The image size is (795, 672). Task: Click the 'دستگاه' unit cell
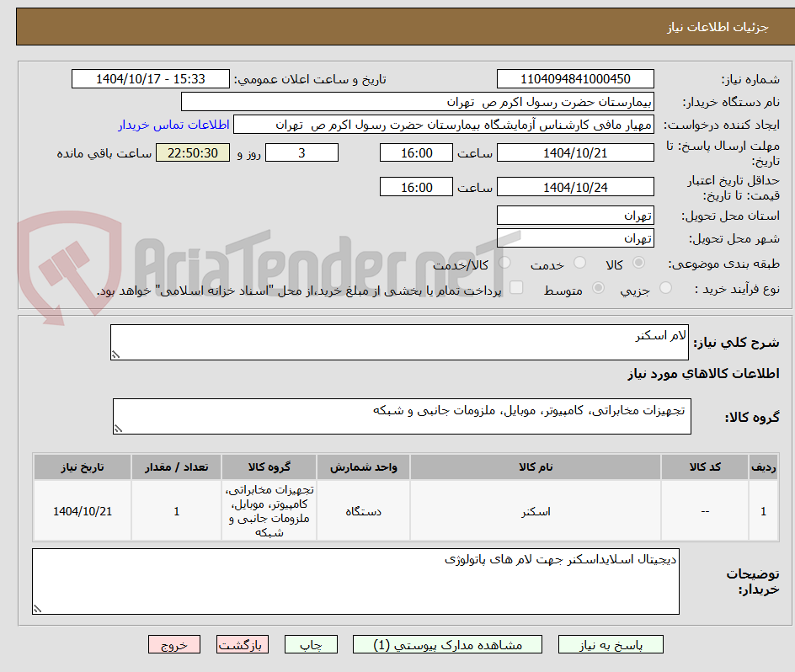(x=364, y=511)
